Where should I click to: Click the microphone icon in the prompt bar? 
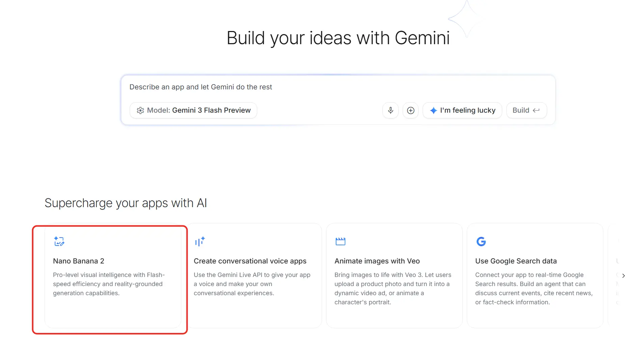pos(390,110)
